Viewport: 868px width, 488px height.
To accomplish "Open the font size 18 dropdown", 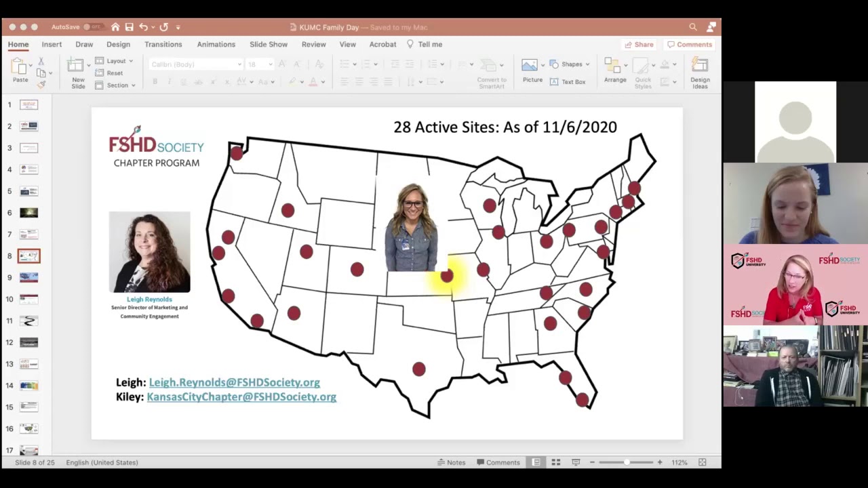I will (259, 64).
